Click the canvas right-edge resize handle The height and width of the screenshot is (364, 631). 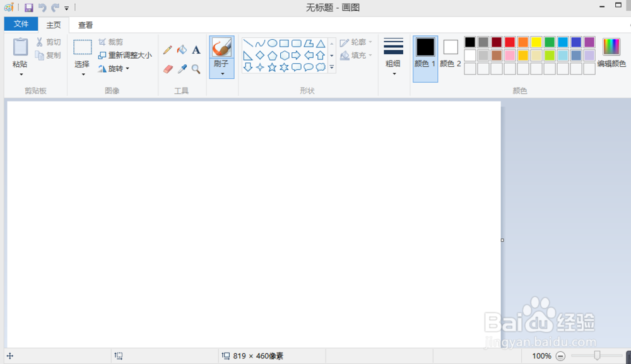[502, 240]
